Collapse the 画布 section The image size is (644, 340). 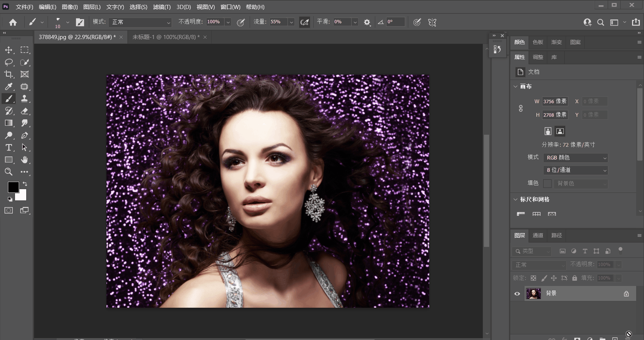[x=515, y=87]
